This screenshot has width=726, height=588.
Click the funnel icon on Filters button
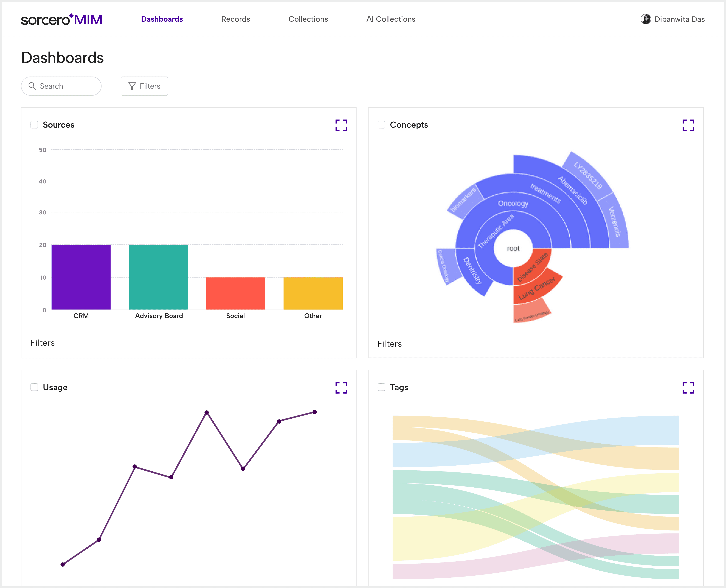(x=132, y=86)
